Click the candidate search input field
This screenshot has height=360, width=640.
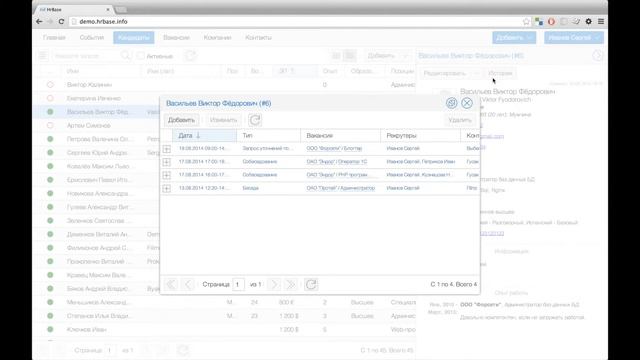86,56
